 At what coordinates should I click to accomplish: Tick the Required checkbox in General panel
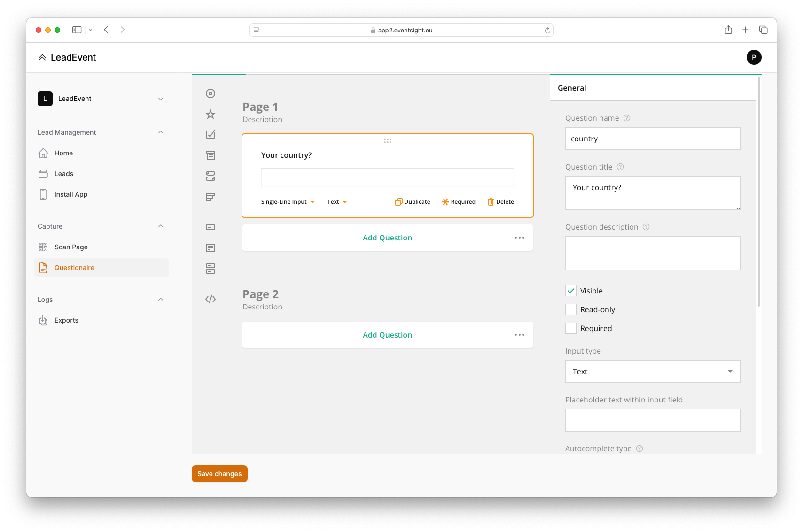(571, 328)
